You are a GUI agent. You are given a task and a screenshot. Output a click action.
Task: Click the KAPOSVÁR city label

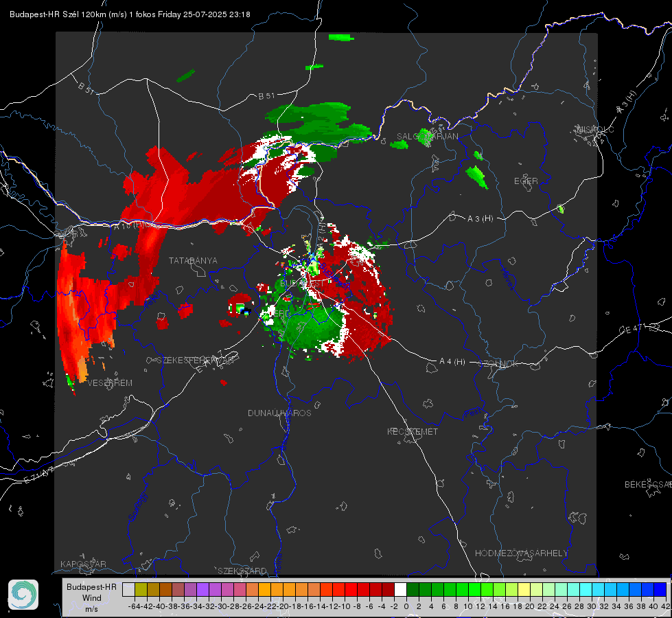click(83, 564)
